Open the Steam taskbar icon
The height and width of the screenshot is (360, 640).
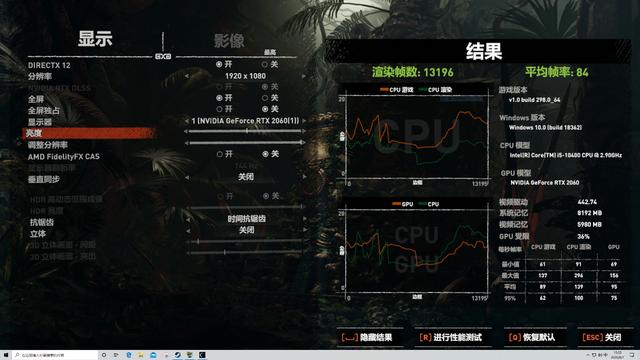(178, 355)
